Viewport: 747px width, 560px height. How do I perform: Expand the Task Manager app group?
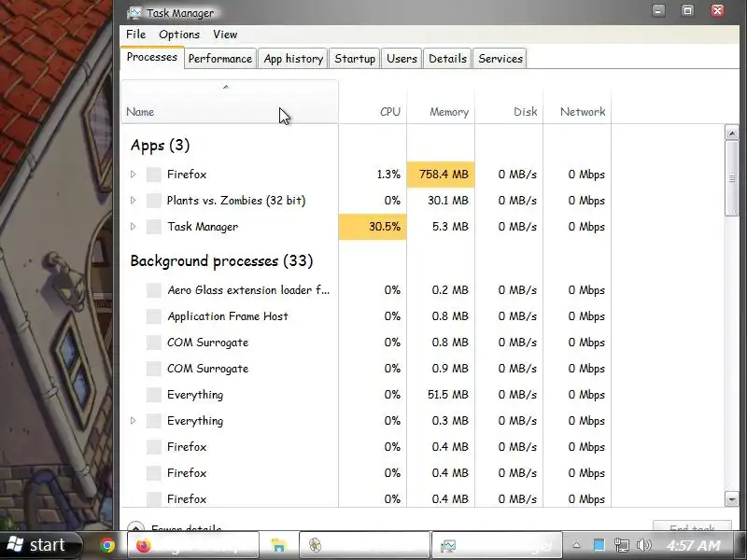[x=134, y=227]
